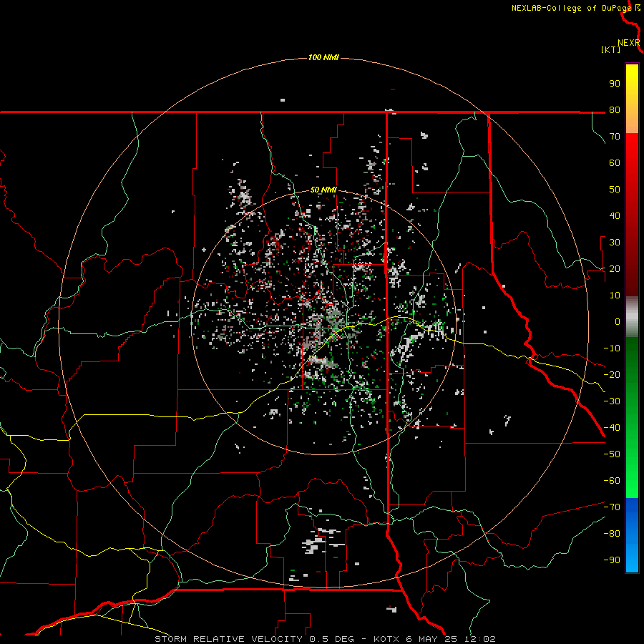Viewport: 644px width, 644px height.
Task: Click the -50 value on velocity scale
Action: click(612, 454)
